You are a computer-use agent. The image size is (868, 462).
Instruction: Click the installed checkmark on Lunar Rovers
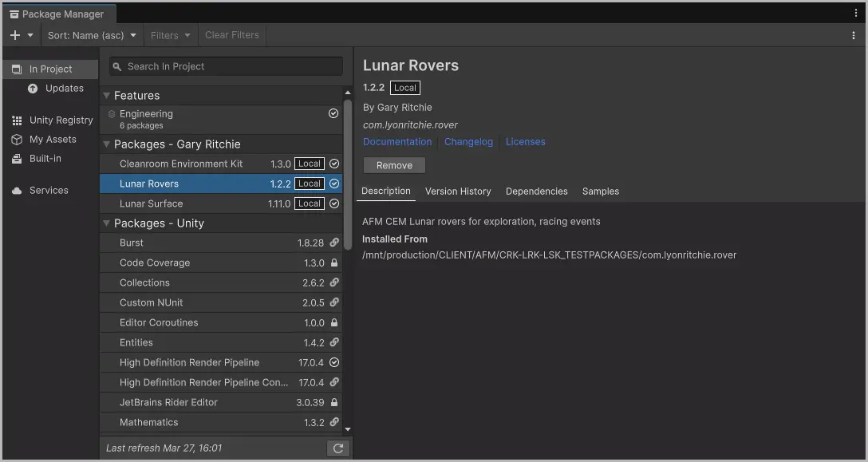coord(333,184)
